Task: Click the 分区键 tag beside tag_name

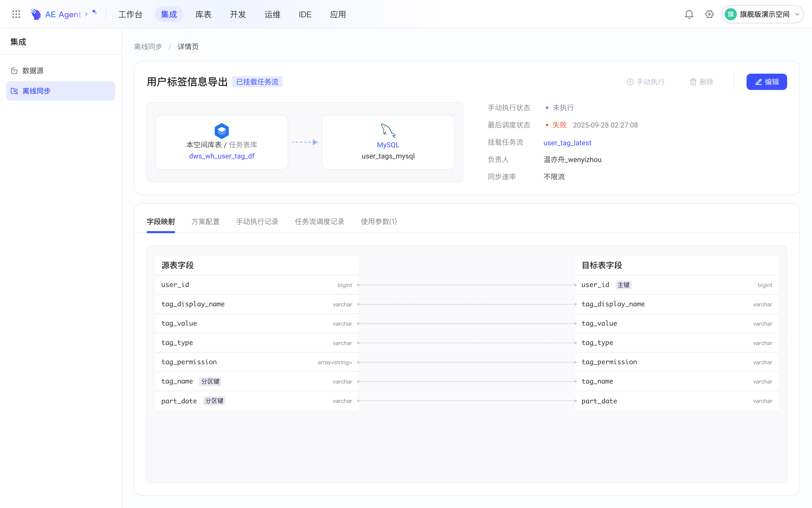Action: [210, 381]
